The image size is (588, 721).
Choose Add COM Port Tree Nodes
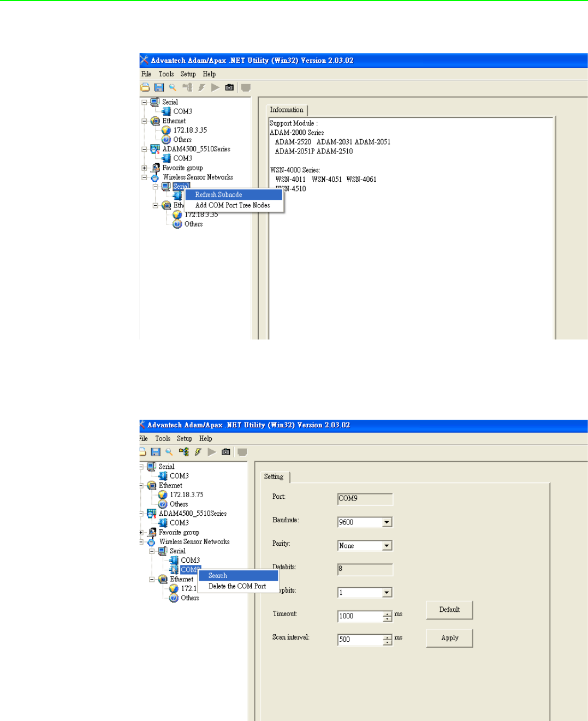pyautogui.click(x=234, y=205)
